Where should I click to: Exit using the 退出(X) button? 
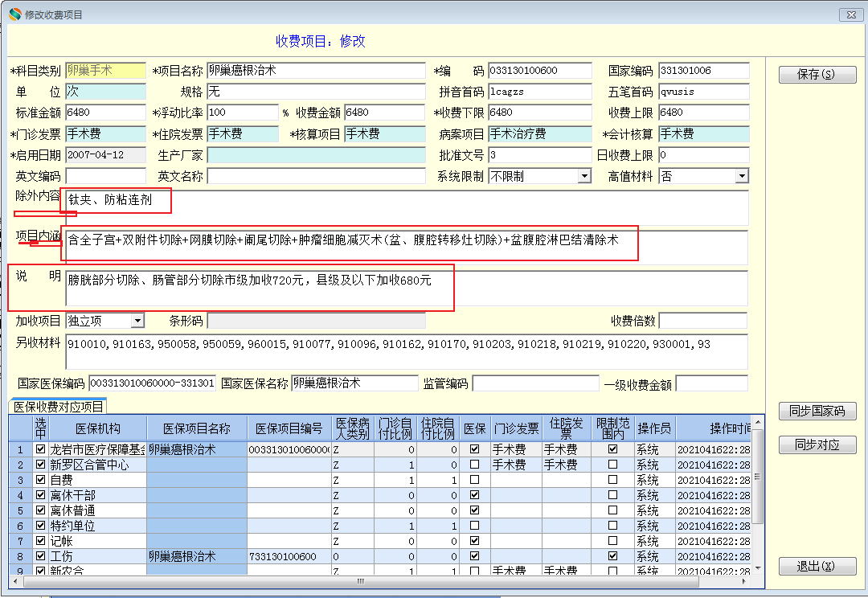coord(817,567)
